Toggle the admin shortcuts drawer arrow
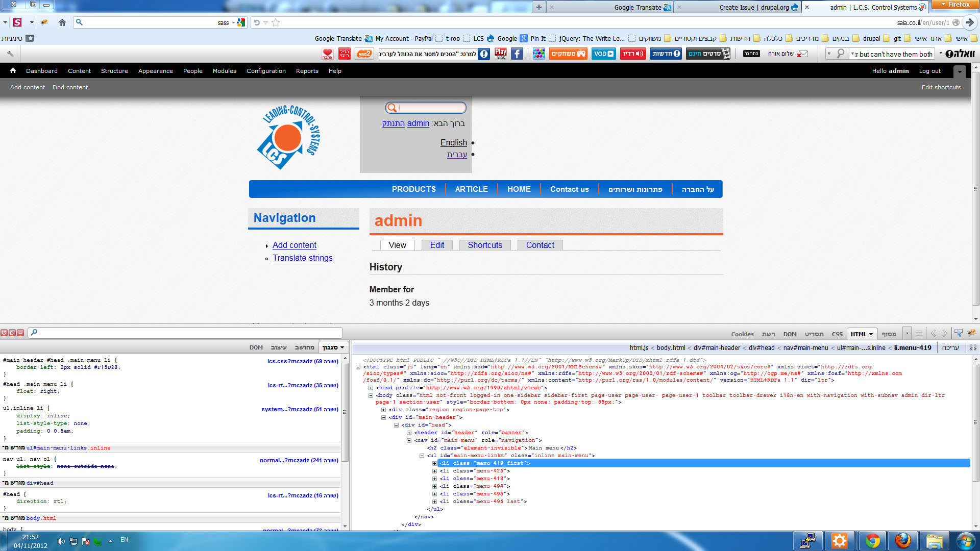 point(960,71)
